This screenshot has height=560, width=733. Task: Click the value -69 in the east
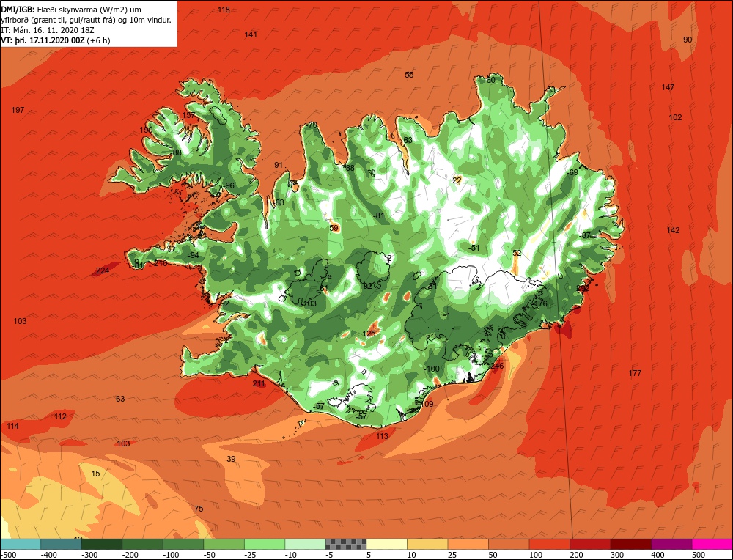click(x=572, y=172)
